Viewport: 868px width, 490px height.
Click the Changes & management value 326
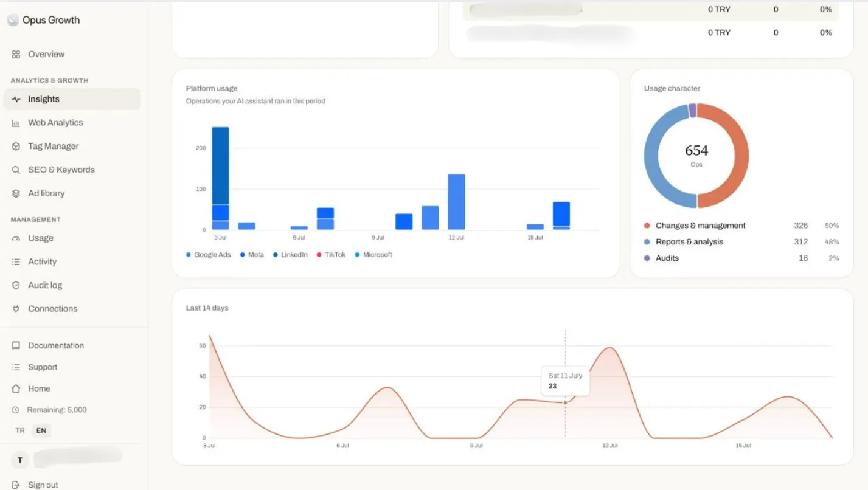point(800,226)
